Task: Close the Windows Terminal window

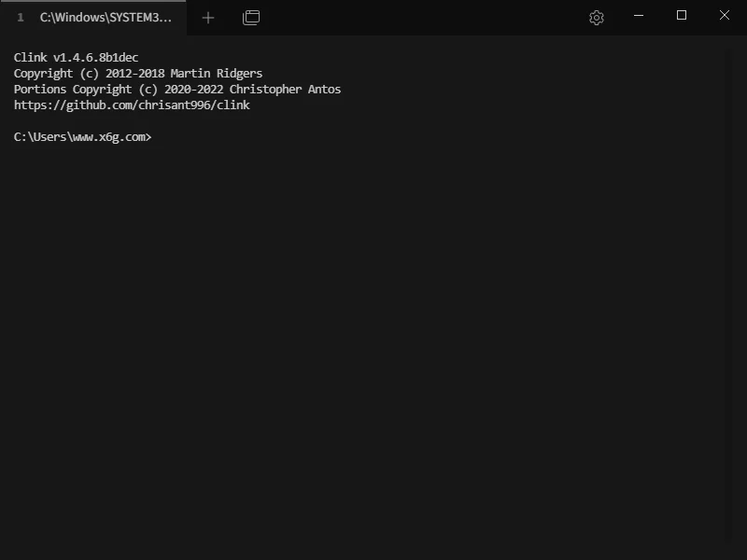Action: pos(724,17)
